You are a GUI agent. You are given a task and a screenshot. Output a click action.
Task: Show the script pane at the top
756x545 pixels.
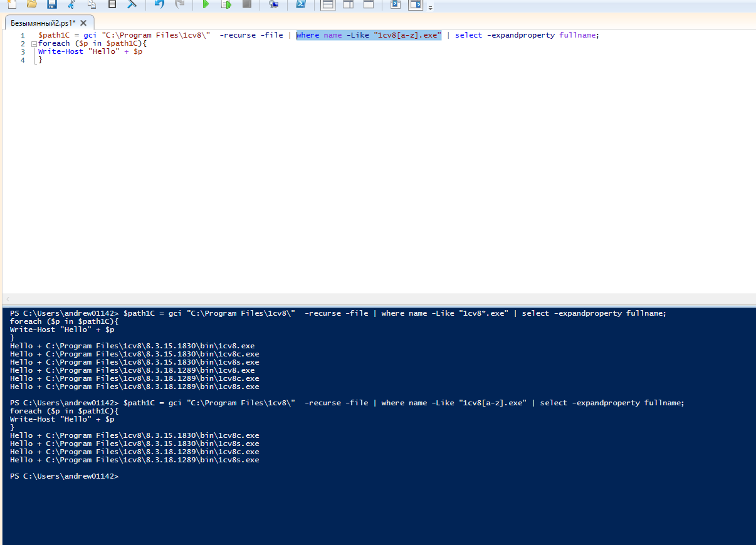327,4
